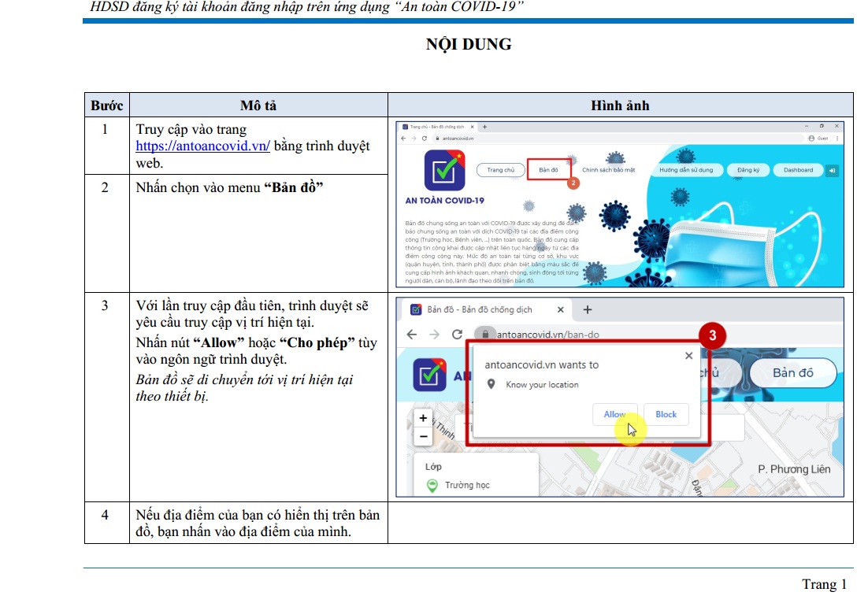Open a new tab with plus icon
The width and height of the screenshot is (868, 603).
pyautogui.click(x=587, y=309)
